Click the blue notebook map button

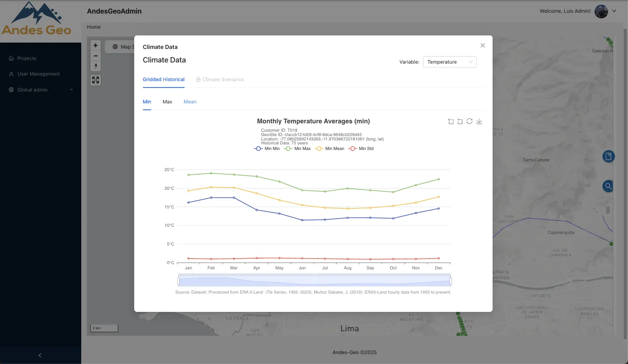point(608,156)
